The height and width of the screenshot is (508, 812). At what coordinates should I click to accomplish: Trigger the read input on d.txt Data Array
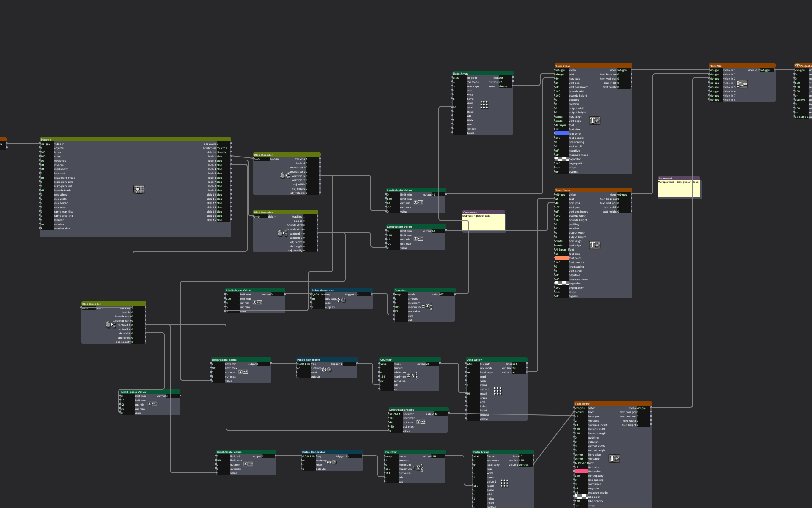459,91
